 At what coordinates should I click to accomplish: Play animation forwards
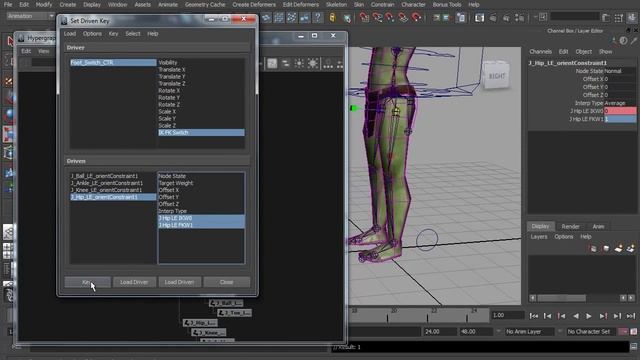click(x=589, y=316)
